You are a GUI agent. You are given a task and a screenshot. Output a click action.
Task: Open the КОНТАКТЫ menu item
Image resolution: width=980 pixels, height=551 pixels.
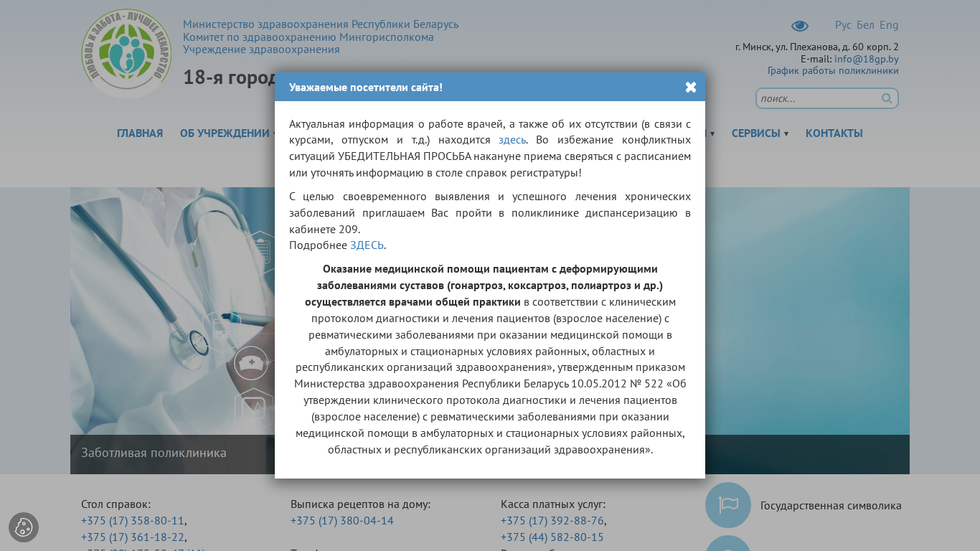pyautogui.click(x=834, y=133)
